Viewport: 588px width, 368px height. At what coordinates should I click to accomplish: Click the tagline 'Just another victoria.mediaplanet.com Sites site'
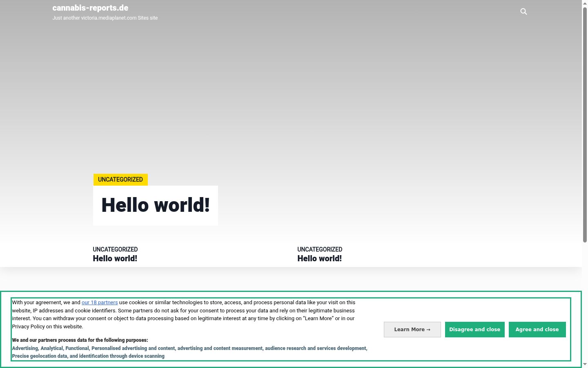tap(105, 18)
